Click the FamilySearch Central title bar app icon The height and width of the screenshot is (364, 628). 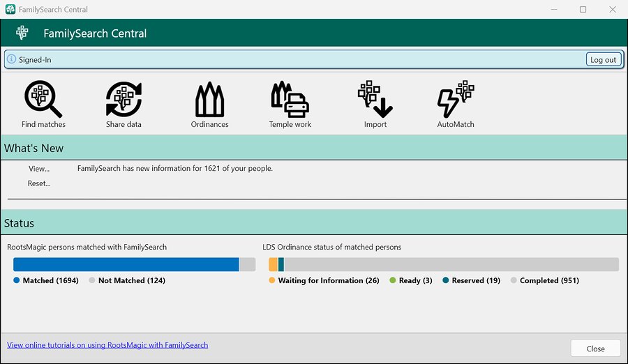click(x=10, y=9)
